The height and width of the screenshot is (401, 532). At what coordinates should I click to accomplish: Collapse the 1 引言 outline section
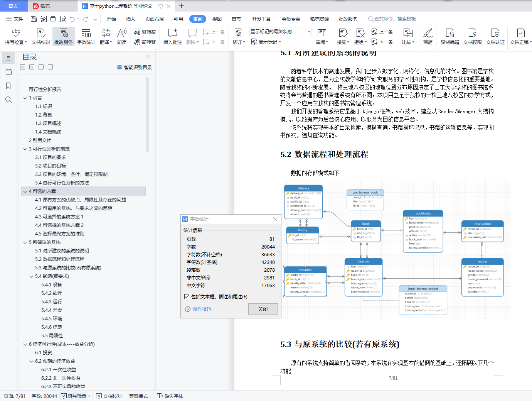(x=25, y=98)
